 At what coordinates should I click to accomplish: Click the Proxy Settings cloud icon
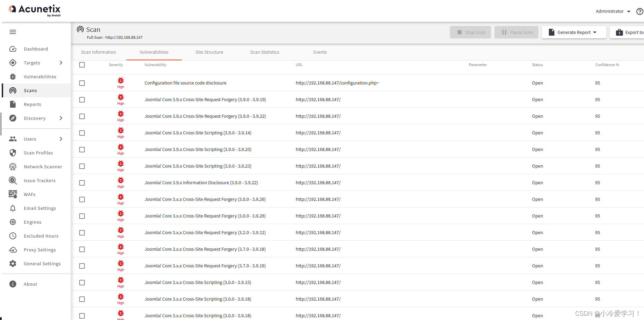(13, 250)
